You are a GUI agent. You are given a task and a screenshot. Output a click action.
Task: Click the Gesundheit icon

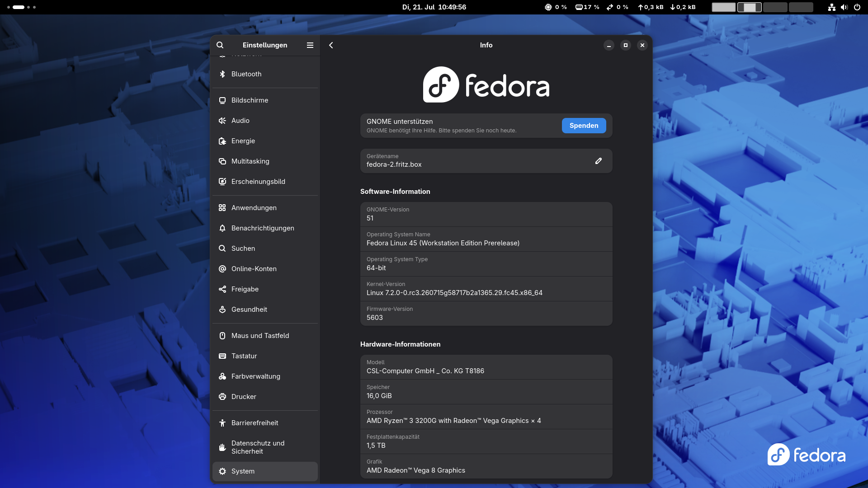[222, 310]
